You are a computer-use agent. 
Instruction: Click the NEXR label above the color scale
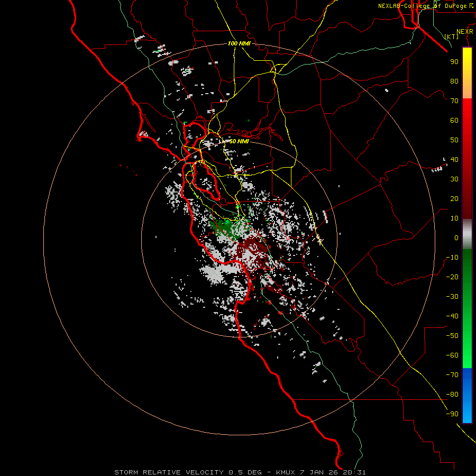click(x=465, y=32)
